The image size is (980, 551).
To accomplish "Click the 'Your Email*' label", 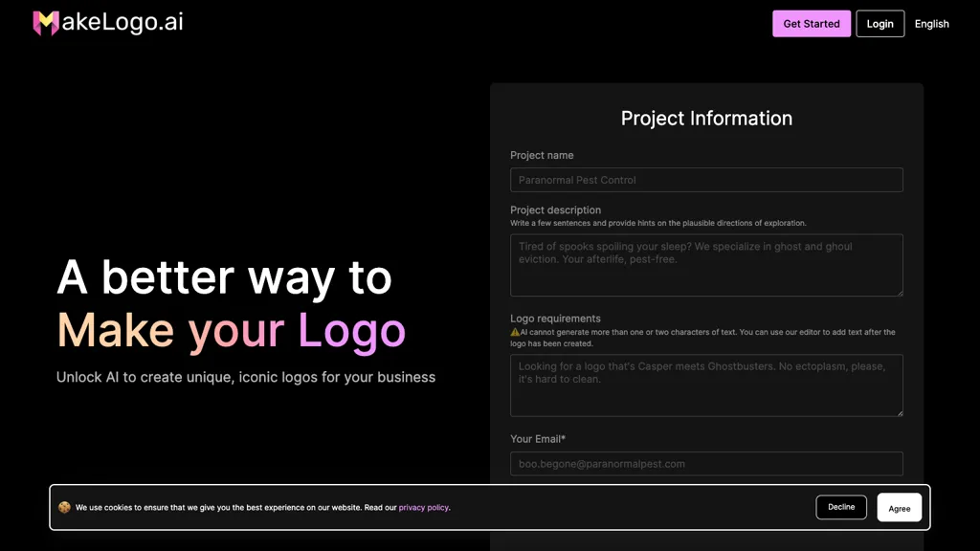I will [538, 438].
